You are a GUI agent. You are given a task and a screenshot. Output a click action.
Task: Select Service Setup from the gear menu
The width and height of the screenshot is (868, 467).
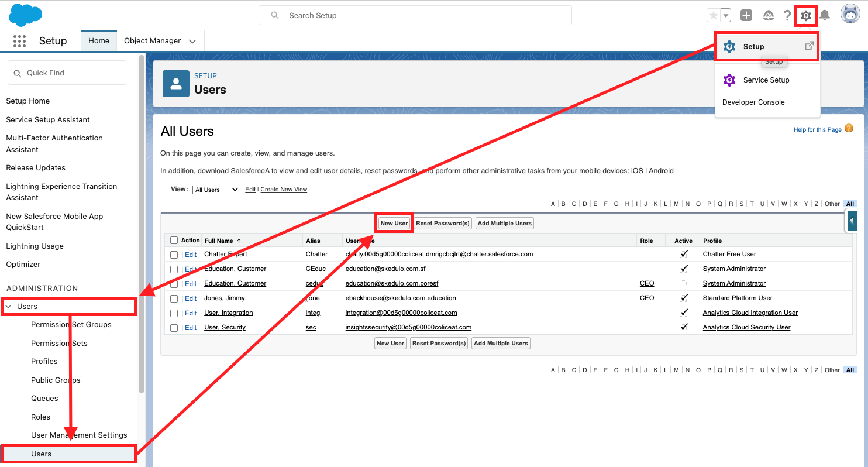pos(766,80)
